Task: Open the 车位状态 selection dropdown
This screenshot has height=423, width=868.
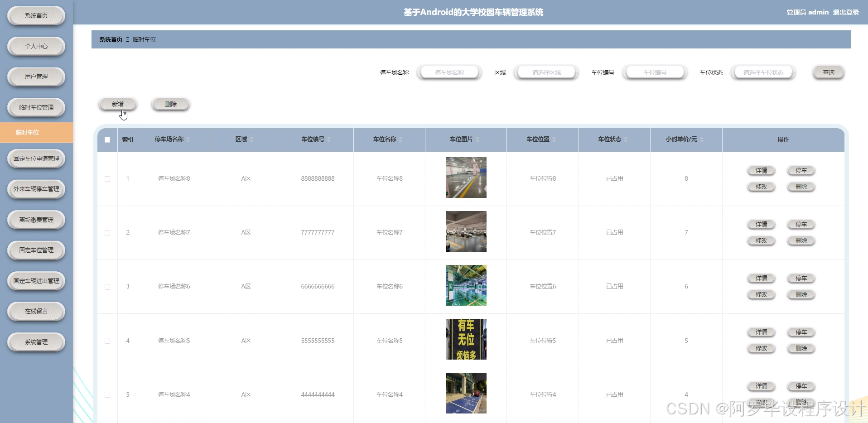Action: pyautogui.click(x=763, y=72)
